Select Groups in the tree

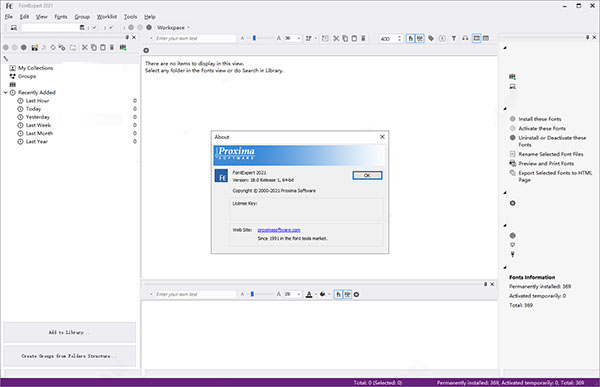point(27,76)
